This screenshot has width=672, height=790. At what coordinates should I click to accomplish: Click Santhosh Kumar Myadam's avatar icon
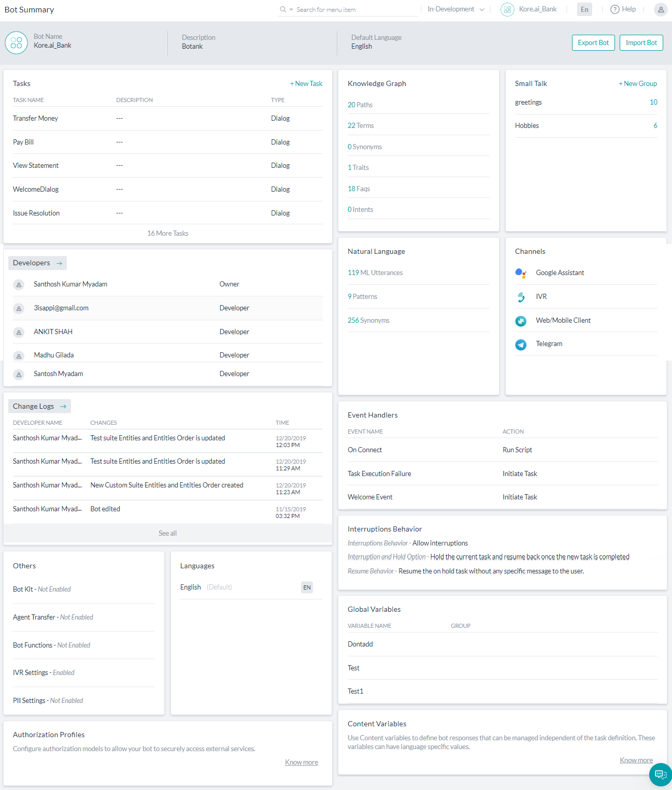[x=19, y=284]
